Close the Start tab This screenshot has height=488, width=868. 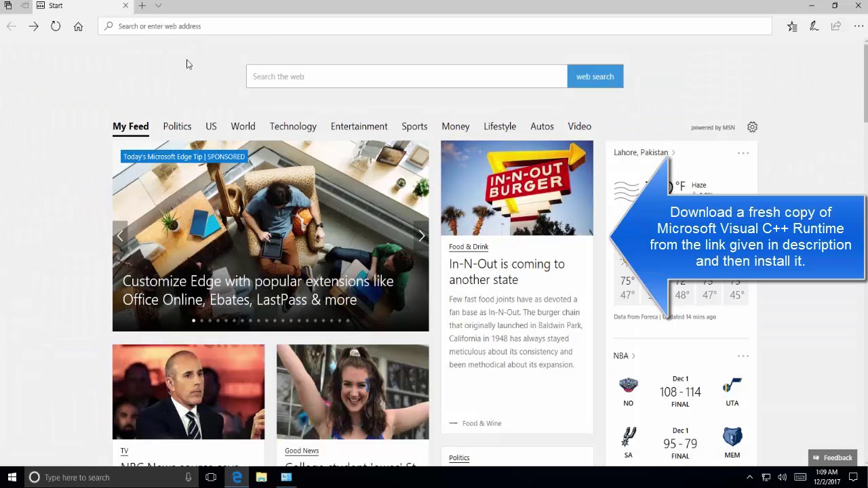125,5
